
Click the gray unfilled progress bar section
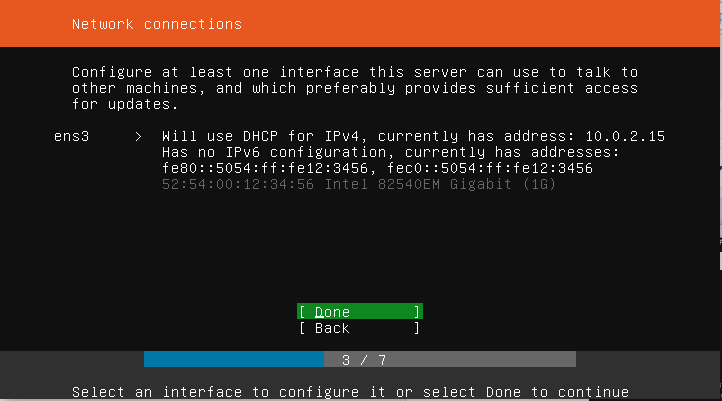(480, 359)
